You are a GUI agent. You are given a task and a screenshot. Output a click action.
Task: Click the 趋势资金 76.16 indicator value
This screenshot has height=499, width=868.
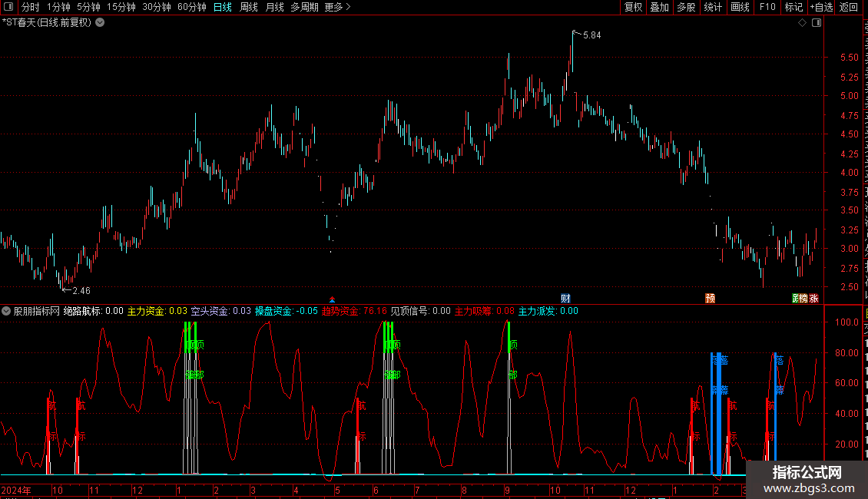(x=354, y=311)
